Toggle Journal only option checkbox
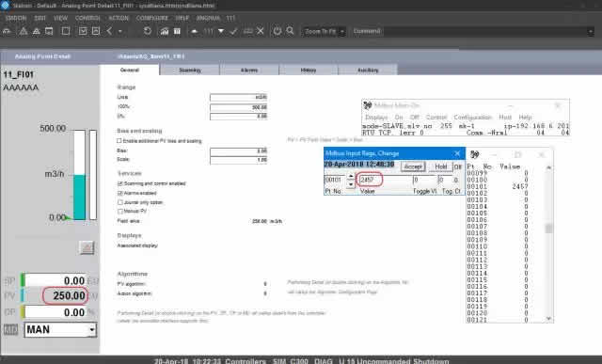This screenshot has width=602, height=364. (x=120, y=202)
